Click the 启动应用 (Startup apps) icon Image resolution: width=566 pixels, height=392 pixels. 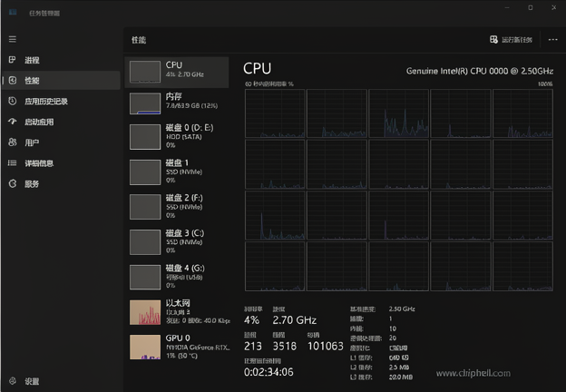13,122
